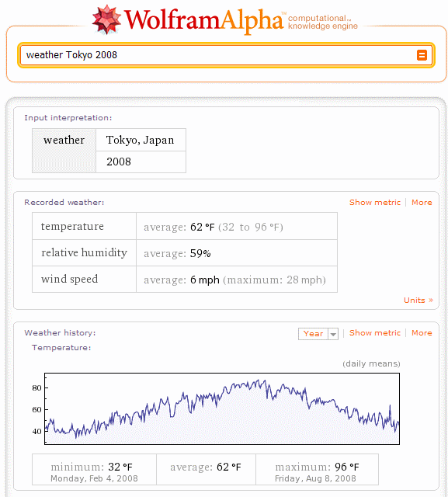
Task: Click the 'relative humidity' row label
Action: (85, 252)
